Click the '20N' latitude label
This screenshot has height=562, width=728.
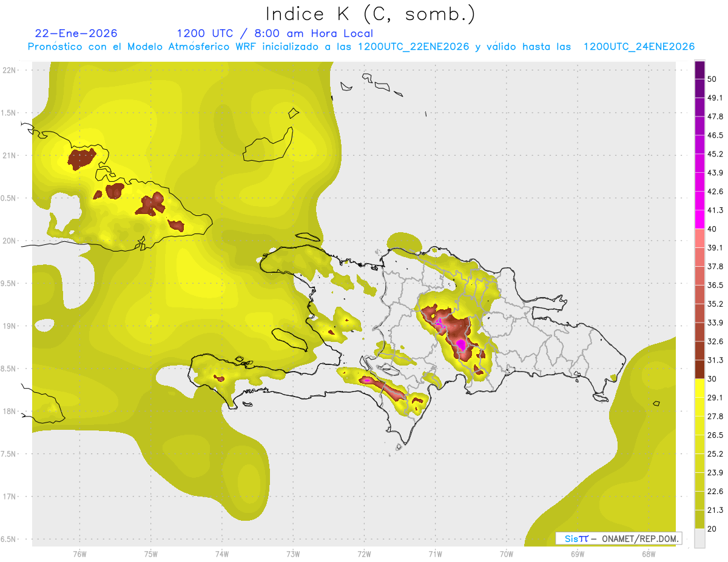pyautogui.click(x=10, y=241)
